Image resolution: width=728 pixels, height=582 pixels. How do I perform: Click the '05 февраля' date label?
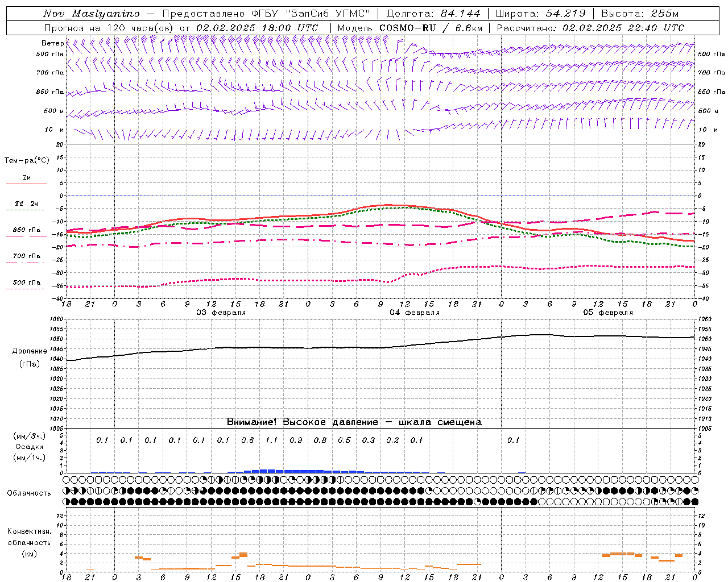(608, 313)
